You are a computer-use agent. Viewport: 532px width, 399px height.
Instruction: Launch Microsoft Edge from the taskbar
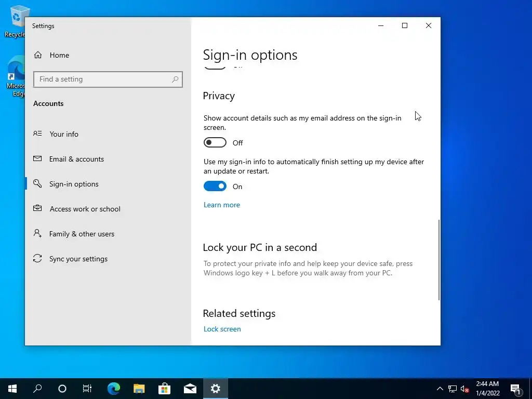pos(114,389)
